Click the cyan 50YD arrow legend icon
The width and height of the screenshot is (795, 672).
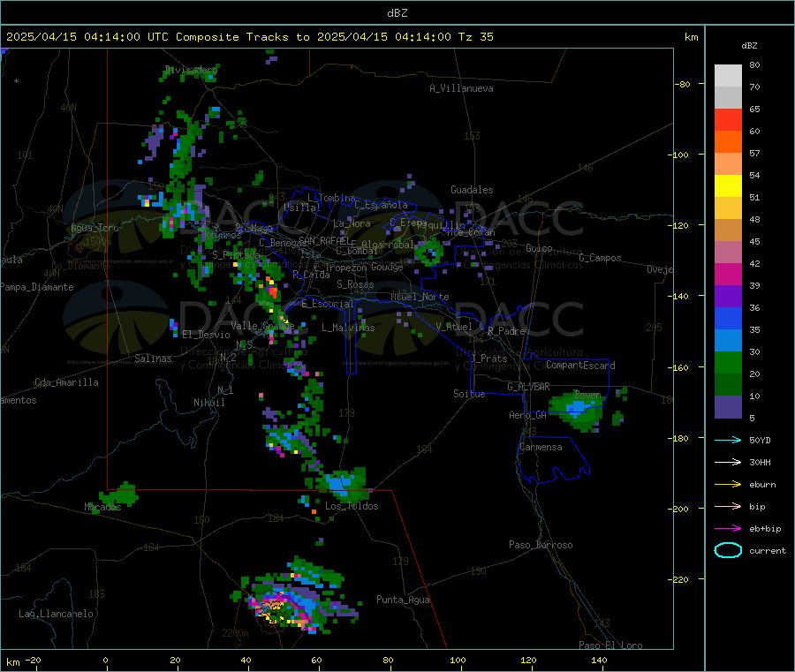[728, 440]
